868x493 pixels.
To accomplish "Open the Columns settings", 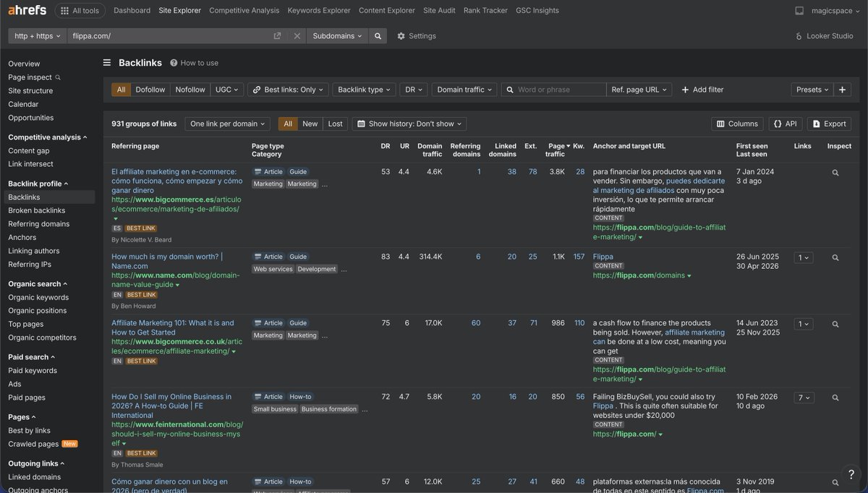I will point(737,124).
